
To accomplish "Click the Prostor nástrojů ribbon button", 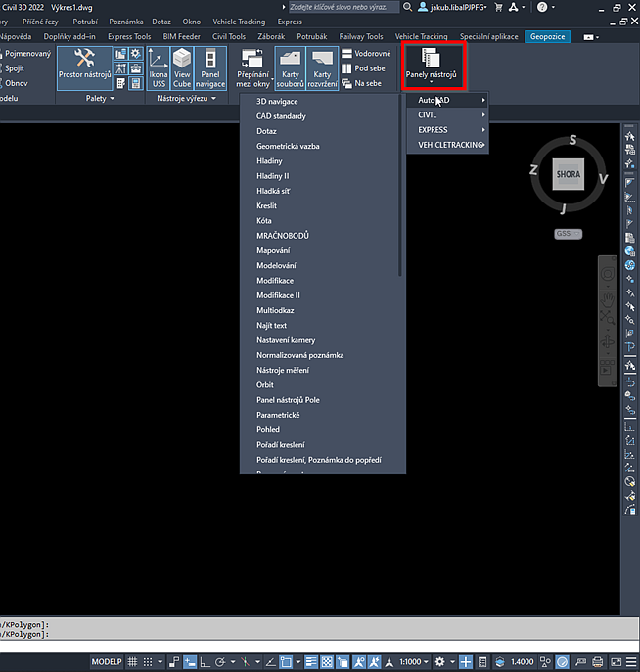I will [83, 68].
